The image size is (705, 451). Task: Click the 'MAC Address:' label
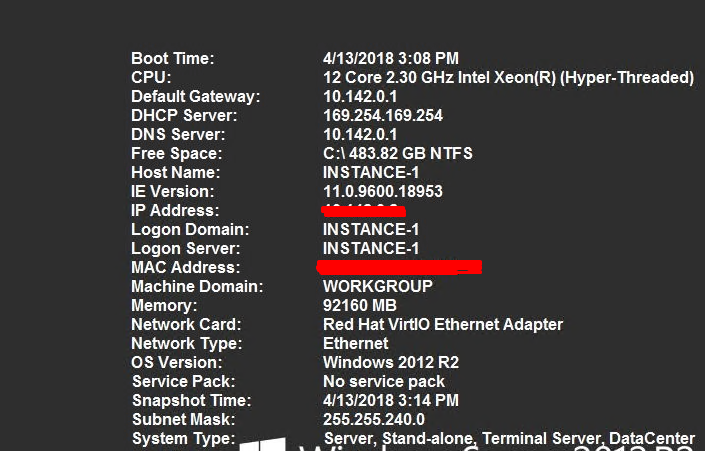click(x=186, y=268)
